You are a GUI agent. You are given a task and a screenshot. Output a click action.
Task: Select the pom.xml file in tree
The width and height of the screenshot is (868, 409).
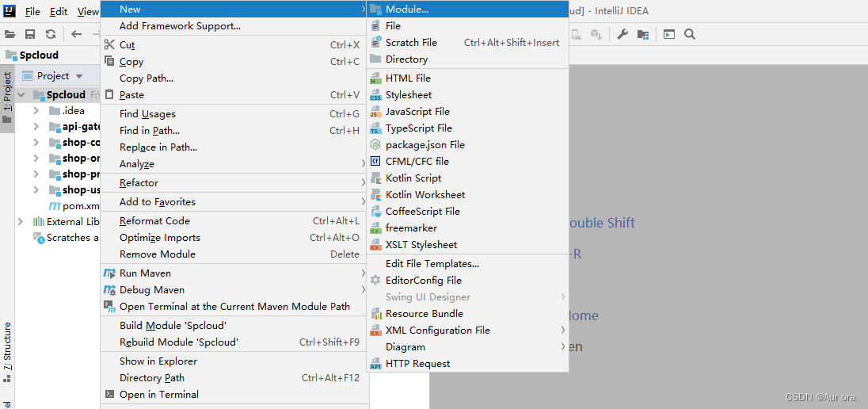(x=74, y=205)
